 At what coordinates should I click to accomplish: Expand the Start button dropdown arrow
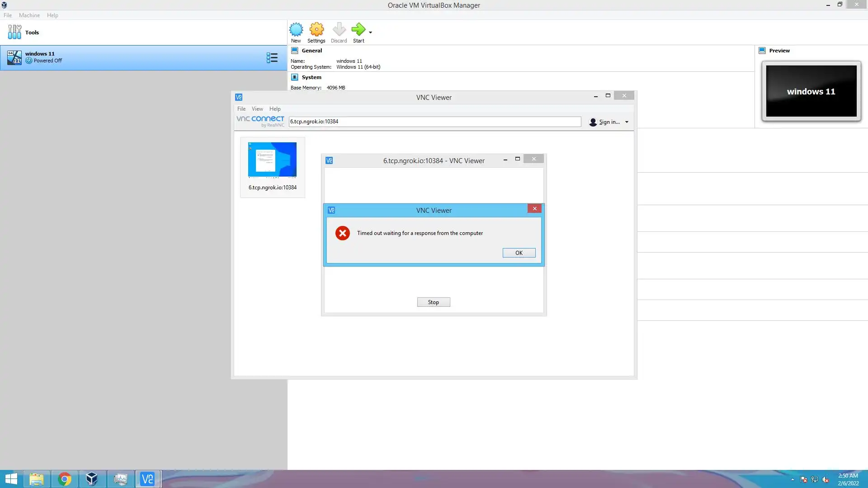(x=370, y=32)
